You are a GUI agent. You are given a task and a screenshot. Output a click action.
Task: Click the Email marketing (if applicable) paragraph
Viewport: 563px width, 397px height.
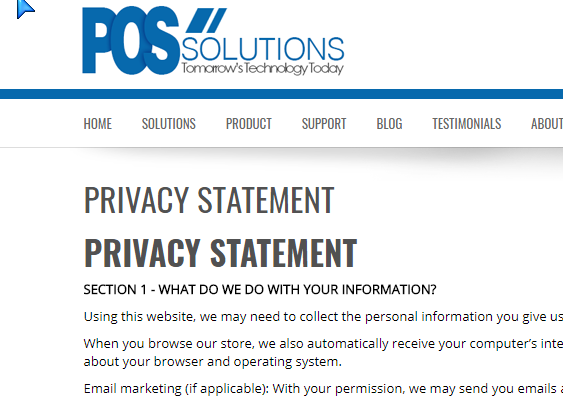coord(323,389)
